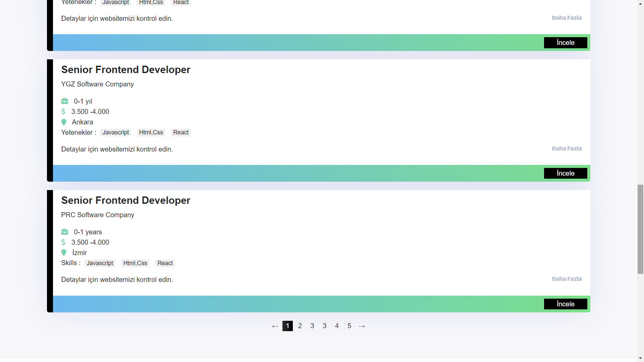Expand Daha Fazla for YGZ Software listing
644x362 pixels.
tap(567, 148)
